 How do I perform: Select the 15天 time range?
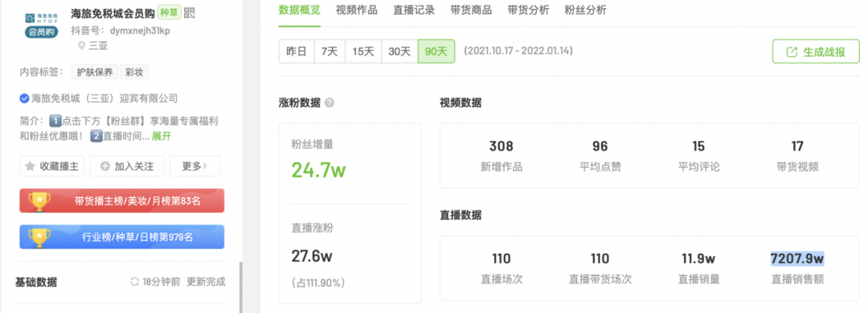coord(363,51)
